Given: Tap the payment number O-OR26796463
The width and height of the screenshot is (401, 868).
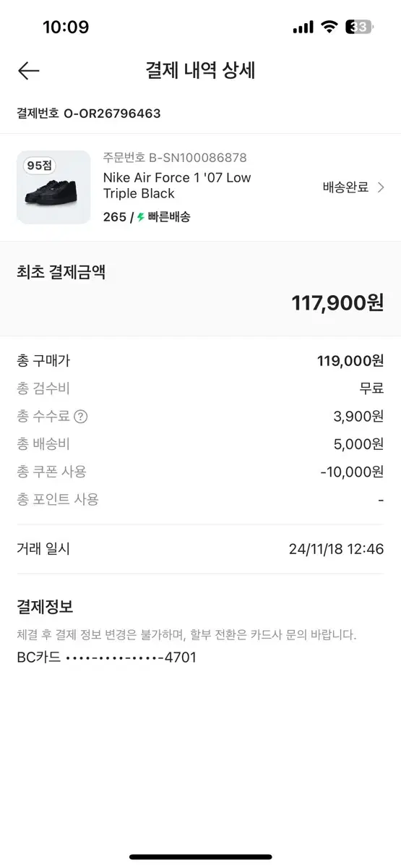Looking at the screenshot, I should pyautogui.click(x=112, y=114).
